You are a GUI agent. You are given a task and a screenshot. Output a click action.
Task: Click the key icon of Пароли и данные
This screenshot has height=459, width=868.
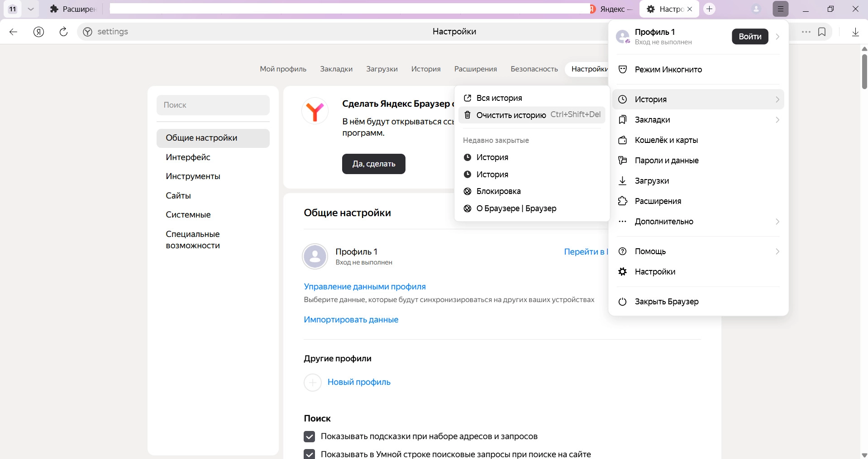click(x=623, y=161)
